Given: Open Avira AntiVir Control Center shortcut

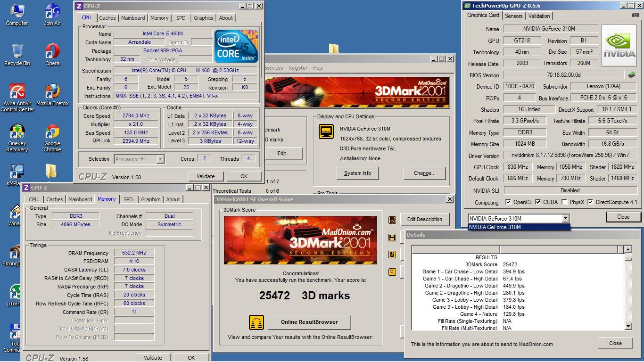Looking at the screenshot, I should [x=17, y=98].
